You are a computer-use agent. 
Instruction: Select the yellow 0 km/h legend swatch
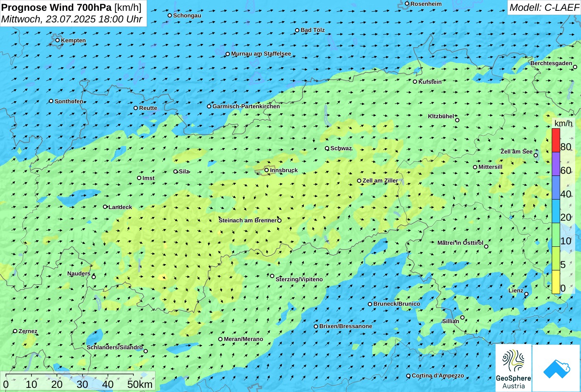[556, 282]
